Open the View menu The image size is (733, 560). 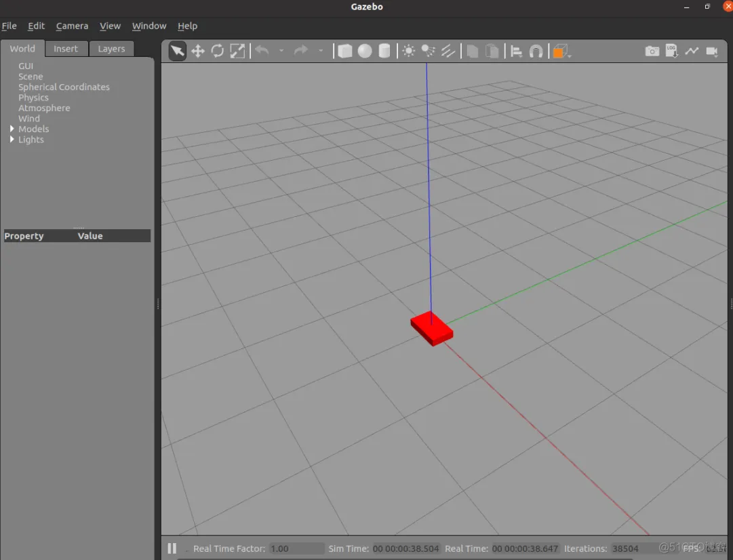[x=110, y=26]
